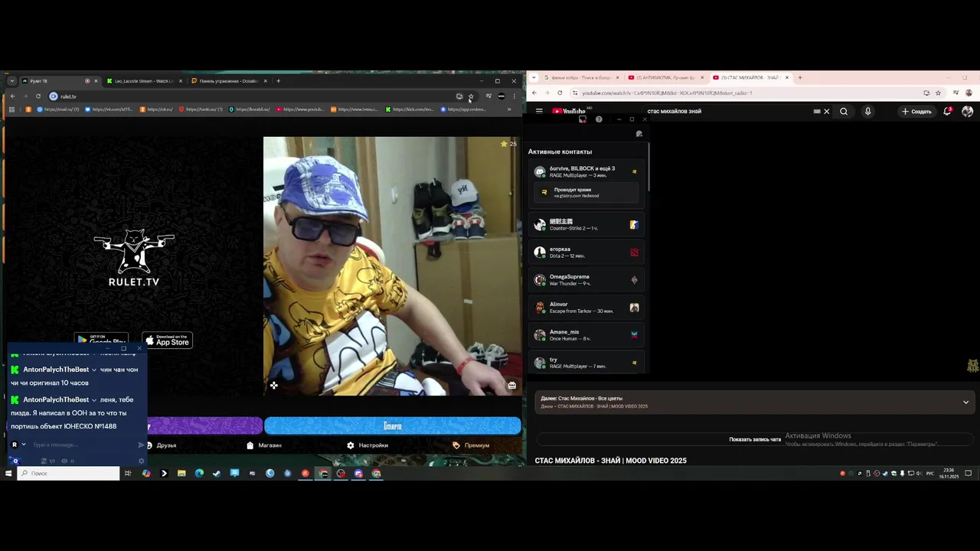Screen dimensions: 980x551
Task: Send the chat message with arrow icon
Action: point(141,445)
